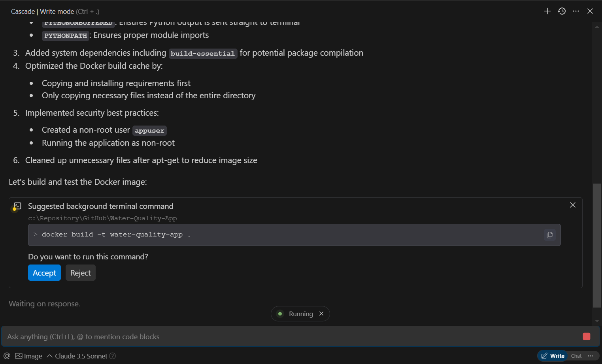
Task: Dismiss the suggested terminal command card
Action: coord(573,205)
